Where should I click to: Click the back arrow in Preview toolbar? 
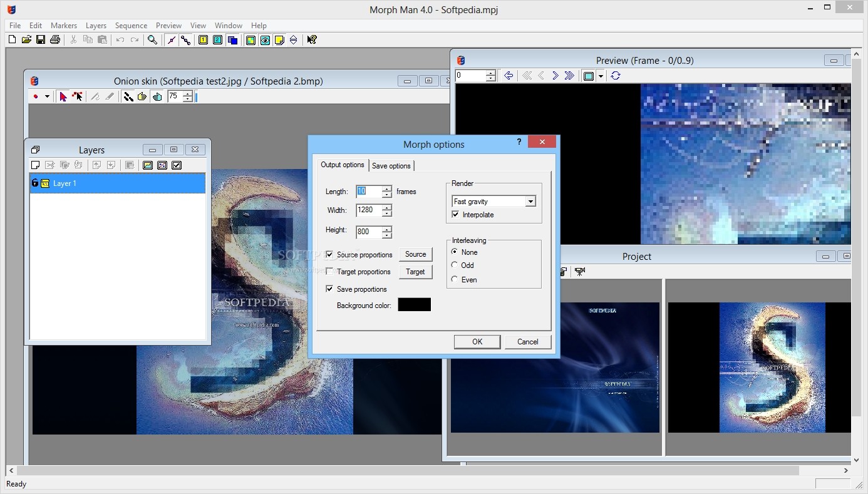(509, 76)
